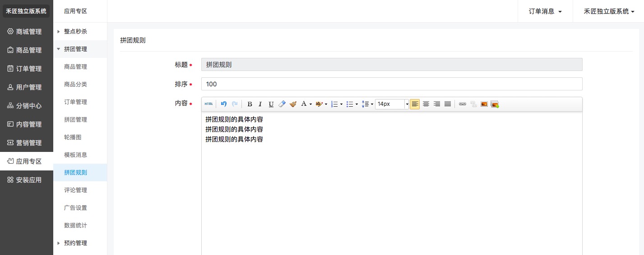644x255 pixels.
Task: Expand the 整点秒杀 submenu group
Action: (75, 32)
